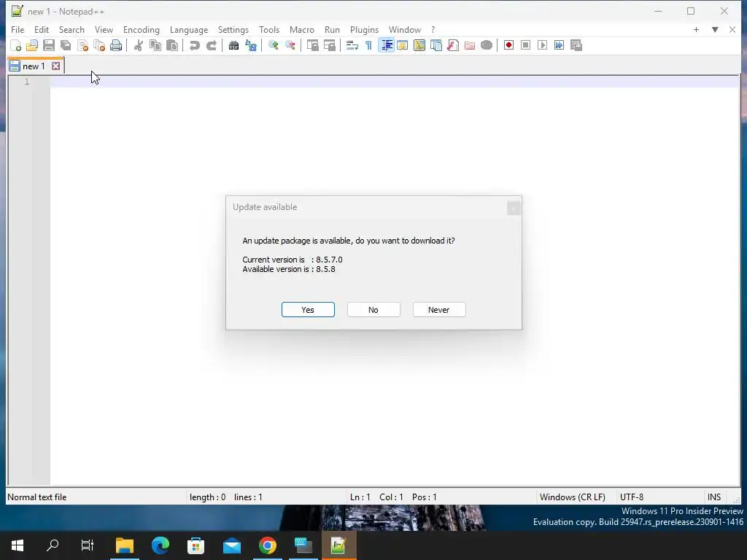The height and width of the screenshot is (560, 747).
Task: Click Run macro multiple times icon
Action: click(x=559, y=45)
